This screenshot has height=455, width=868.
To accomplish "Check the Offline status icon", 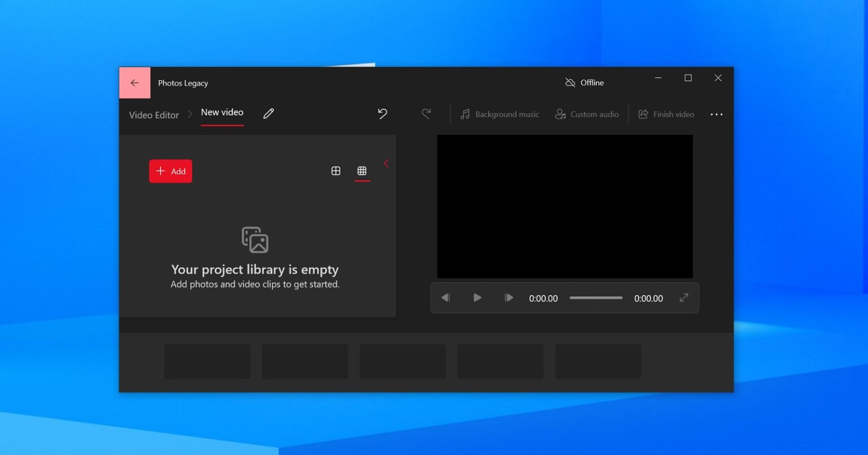I will 570,82.
